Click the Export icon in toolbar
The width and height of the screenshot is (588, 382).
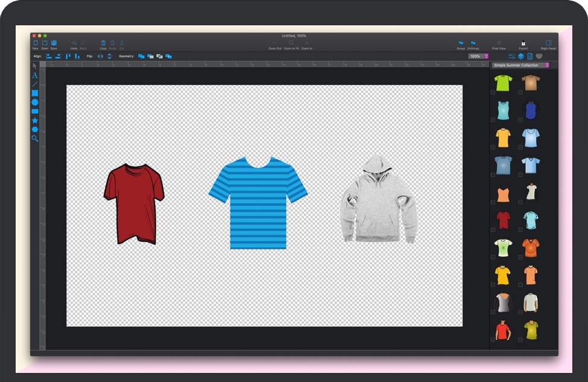(523, 43)
